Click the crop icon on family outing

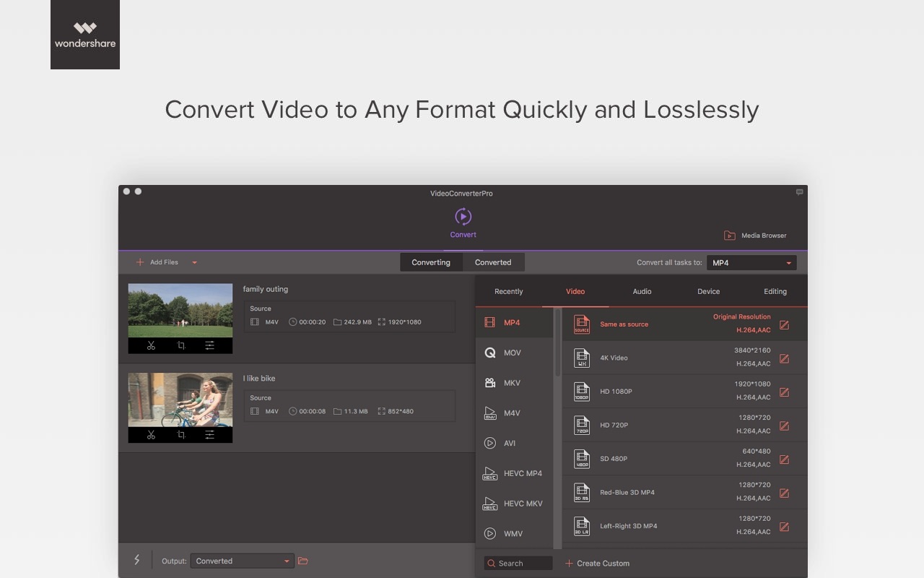(x=181, y=345)
